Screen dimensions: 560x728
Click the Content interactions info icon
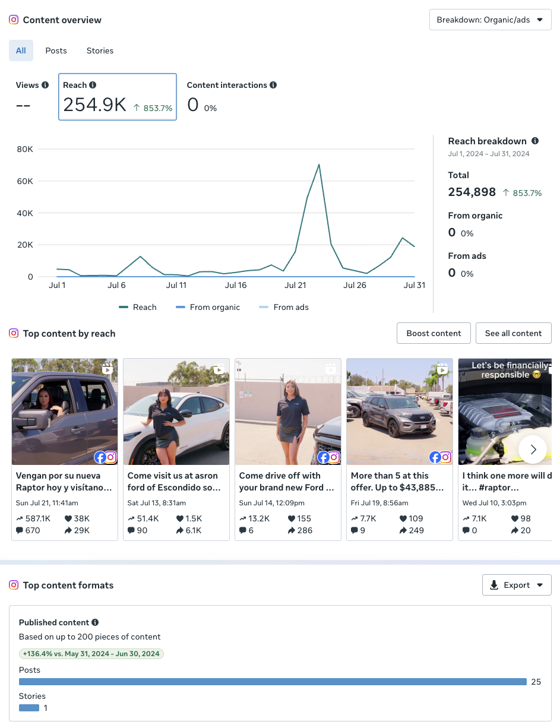tap(273, 85)
